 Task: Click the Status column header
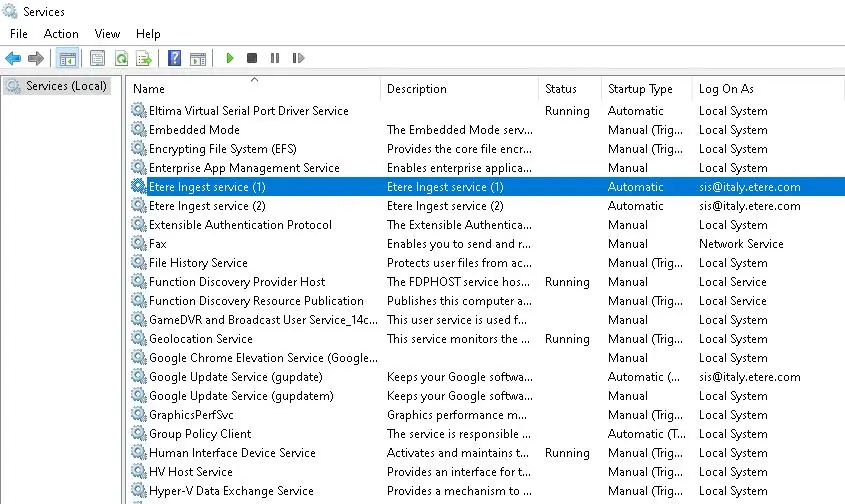click(561, 89)
